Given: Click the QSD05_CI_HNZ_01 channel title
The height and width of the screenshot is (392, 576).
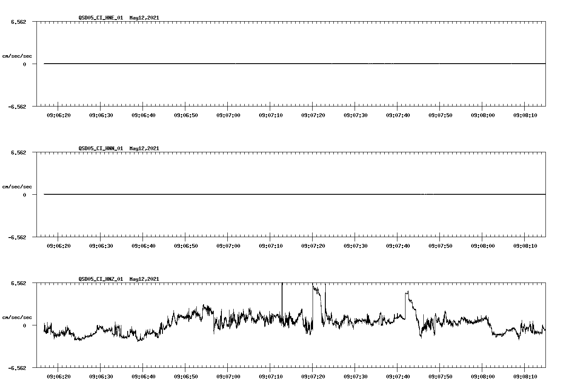Looking at the screenshot, I should coord(101,279).
